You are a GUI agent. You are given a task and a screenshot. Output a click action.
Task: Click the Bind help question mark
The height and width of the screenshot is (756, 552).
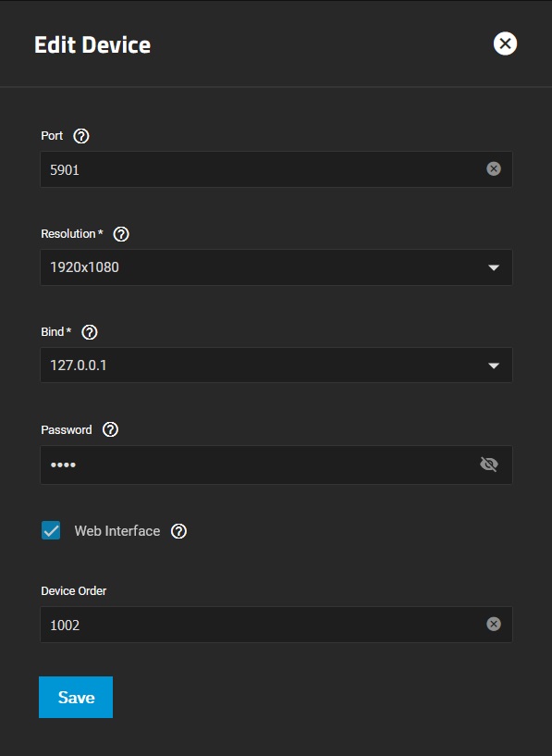(90, 332)
